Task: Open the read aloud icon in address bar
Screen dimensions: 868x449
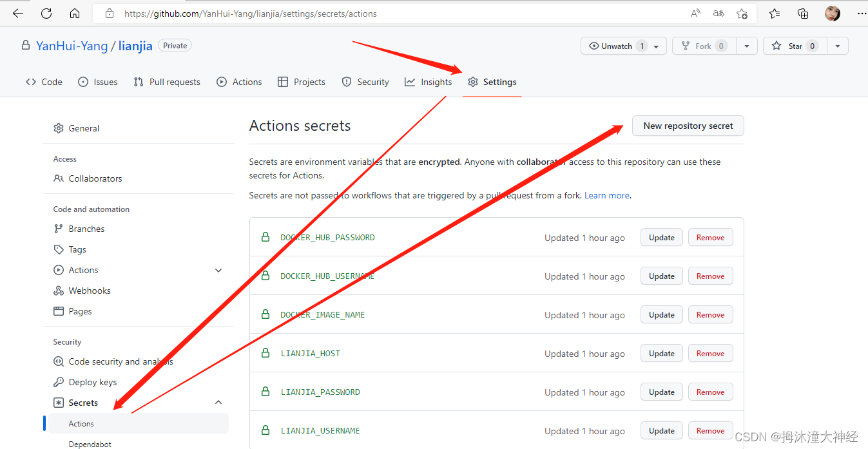Action: coord(695,13)
